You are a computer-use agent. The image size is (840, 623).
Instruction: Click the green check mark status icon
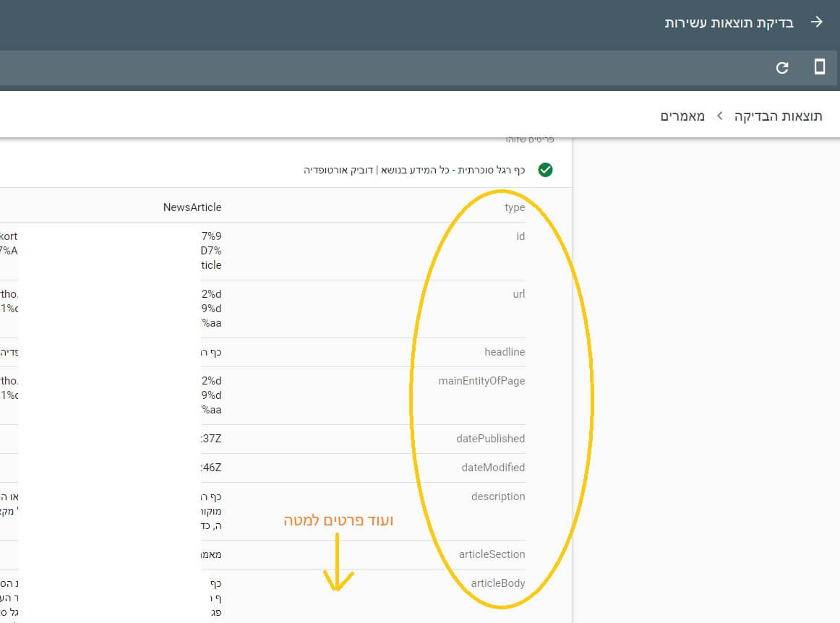(x=545, y=170)
